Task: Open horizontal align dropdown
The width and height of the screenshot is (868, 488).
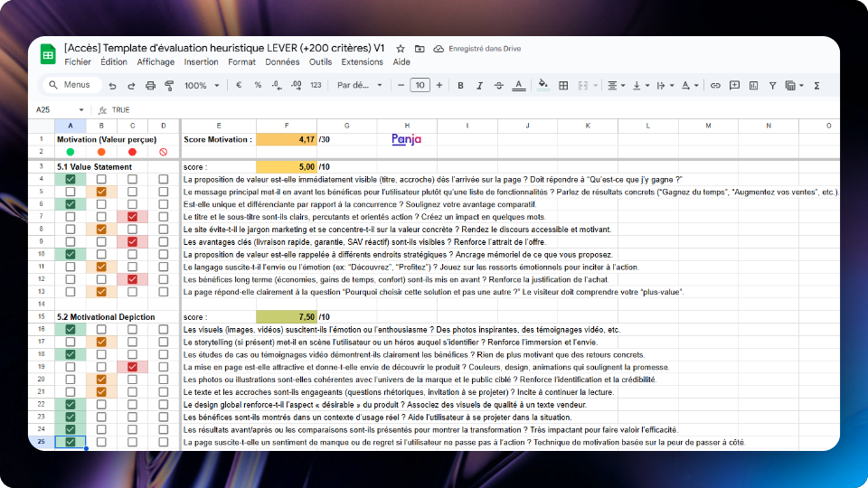Action: click(x=616, y=86)
